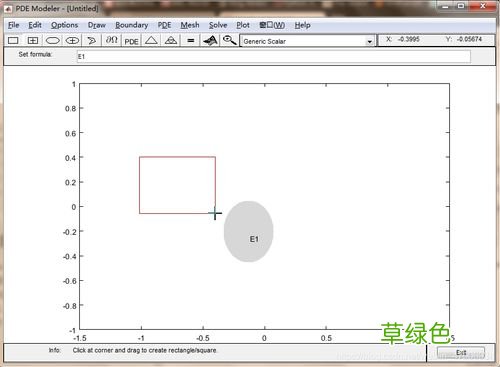Viewport: 500px width, 367px height.
Task: Open the Help menu
Action: (302, 25)
